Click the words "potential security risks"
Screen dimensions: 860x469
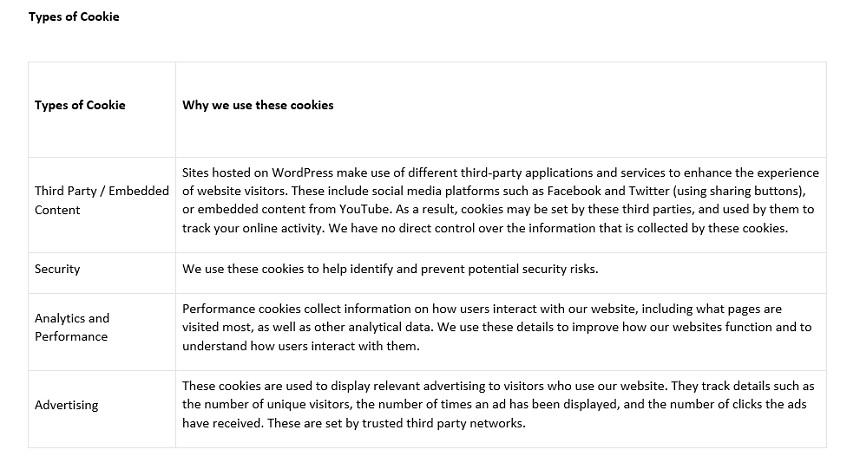[x=547, y=269]
